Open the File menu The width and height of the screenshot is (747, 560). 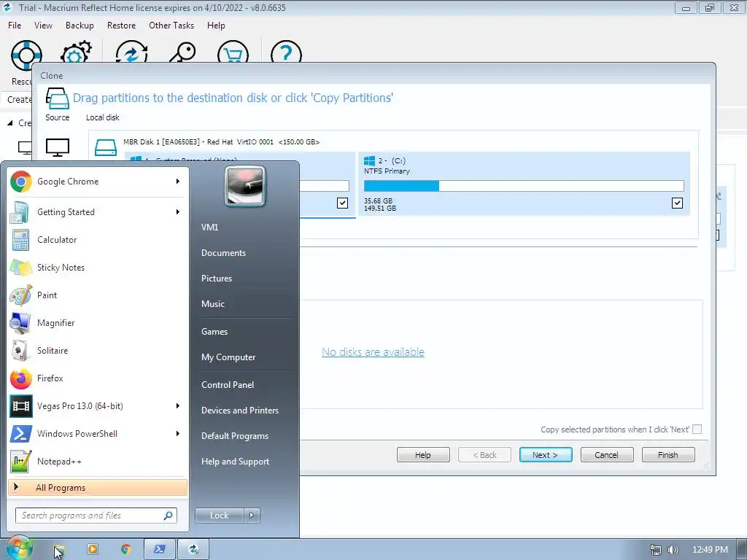click(15, 26)
